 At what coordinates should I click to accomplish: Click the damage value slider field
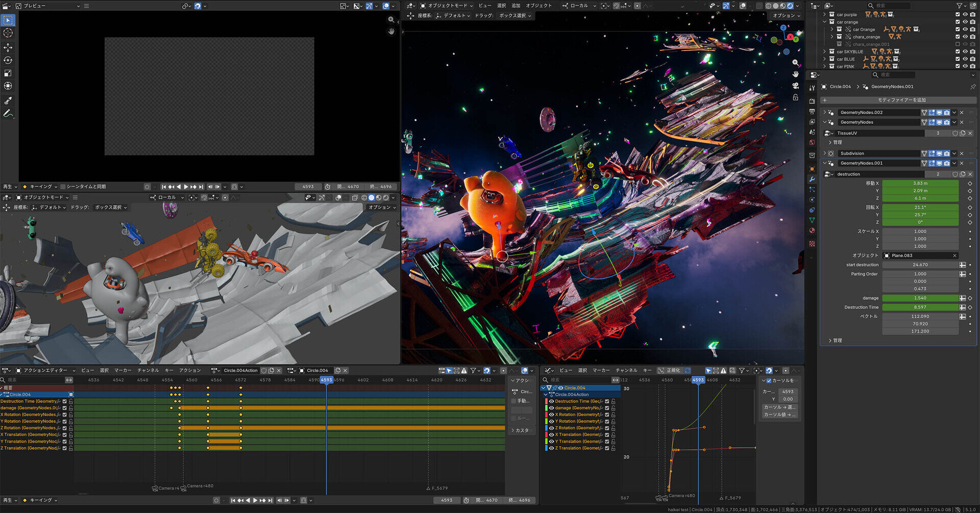pyautogui.click(x=920, y=298)
